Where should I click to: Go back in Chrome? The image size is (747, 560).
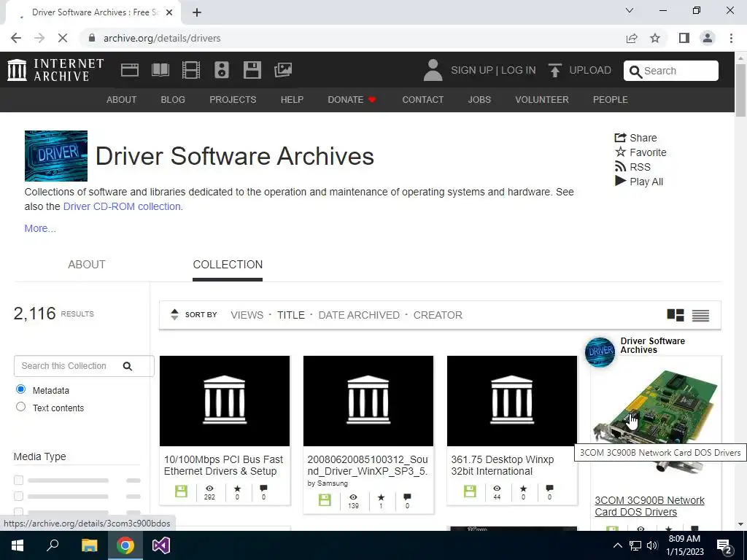[16, 38]
